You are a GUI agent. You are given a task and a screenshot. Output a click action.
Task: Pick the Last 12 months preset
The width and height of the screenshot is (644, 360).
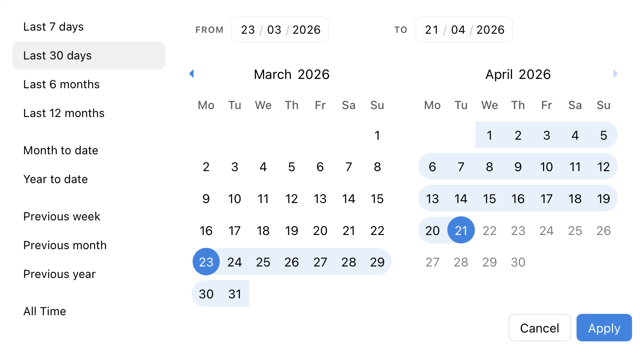point(64,113)
